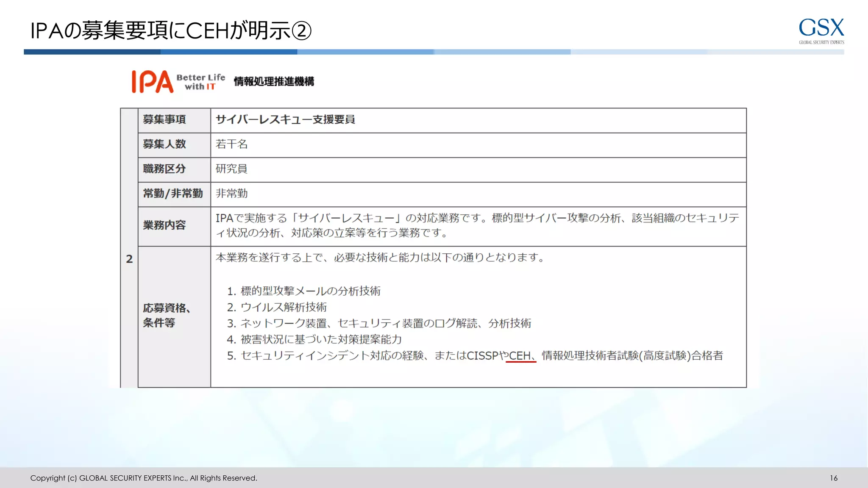Click the copyright notice in the footer

144,478
